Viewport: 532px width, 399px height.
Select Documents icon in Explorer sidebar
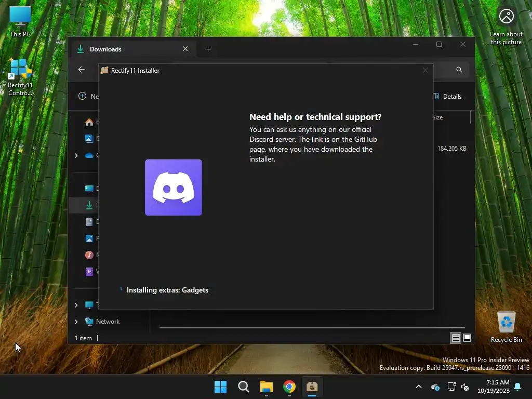[x=89, y=221]
